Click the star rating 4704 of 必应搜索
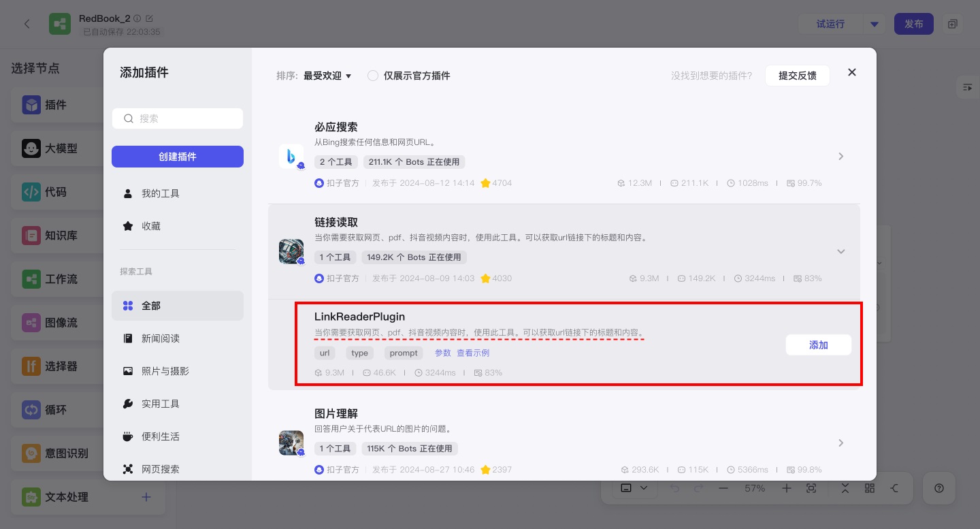The height and width of the screenshot is (529, 980). [x=496, y=183]
